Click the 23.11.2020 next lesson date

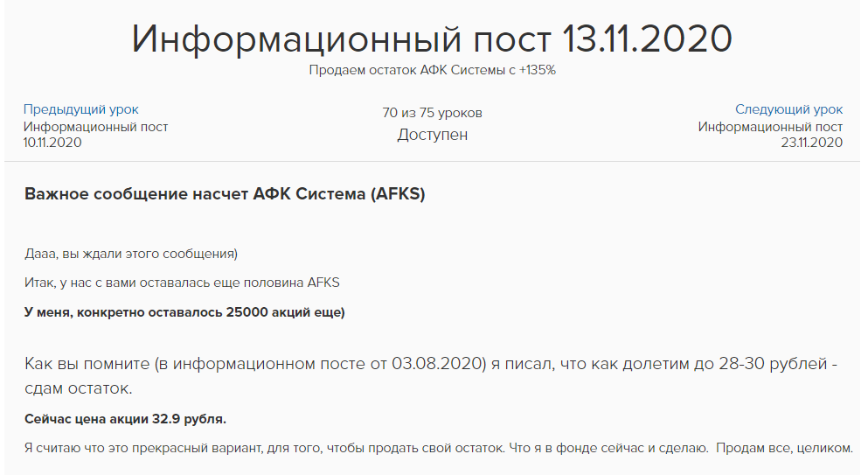[x=811, y=143]
